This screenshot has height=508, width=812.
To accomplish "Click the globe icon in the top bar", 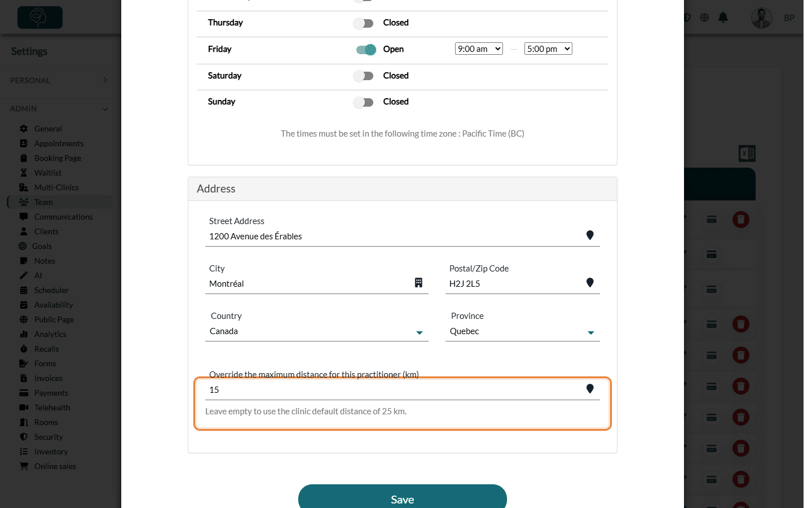I will click(704, 17).
